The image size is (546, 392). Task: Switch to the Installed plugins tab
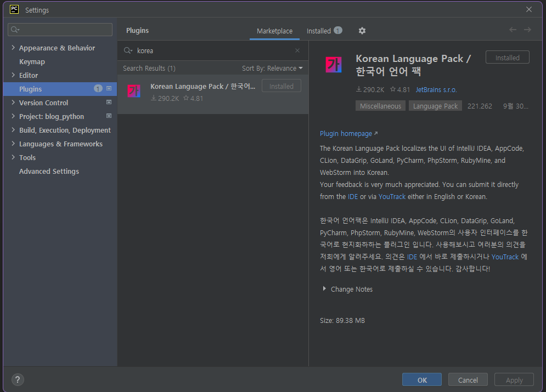coord(324,31)
